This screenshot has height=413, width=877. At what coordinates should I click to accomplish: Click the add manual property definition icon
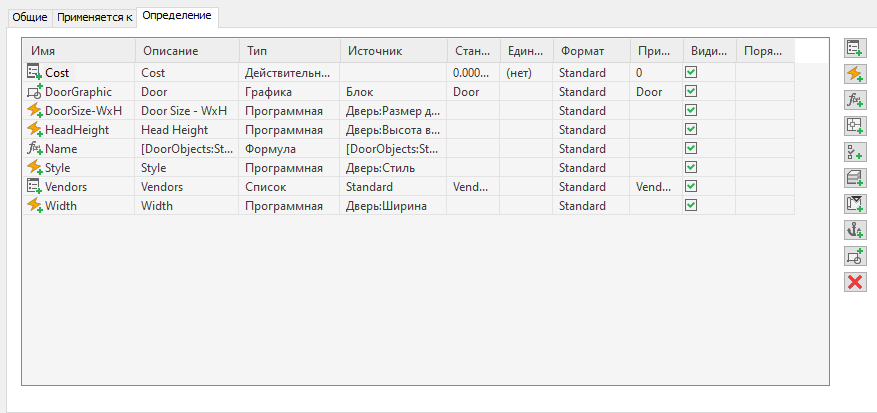(854, 47)
